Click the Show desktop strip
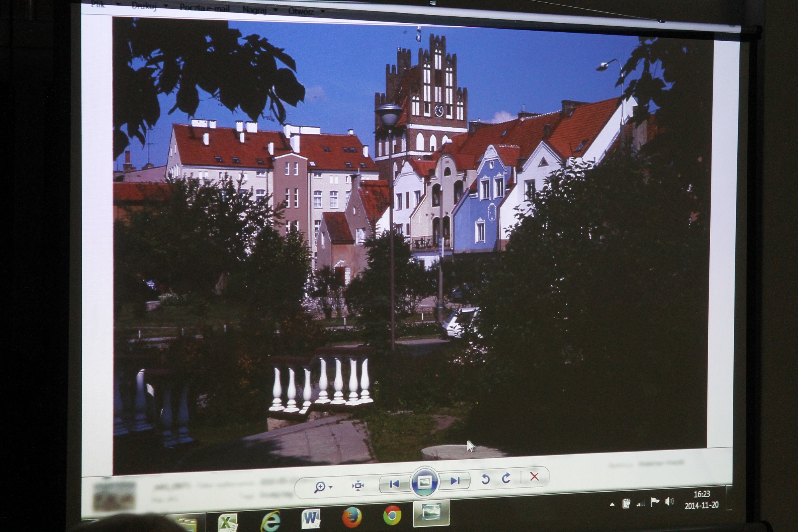 729,498
